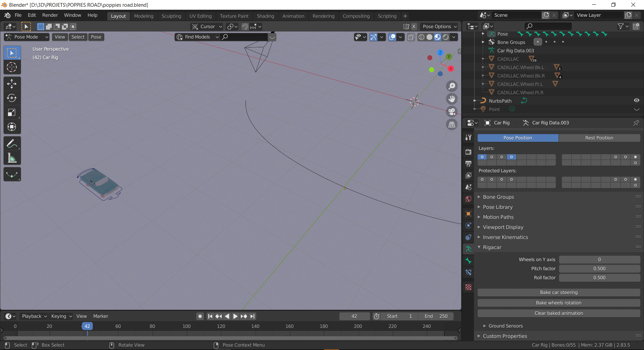The width and height of the screenshot is (644, 350).
Task: Switch to the Shading workspace tab
Action: coord(265,16)
